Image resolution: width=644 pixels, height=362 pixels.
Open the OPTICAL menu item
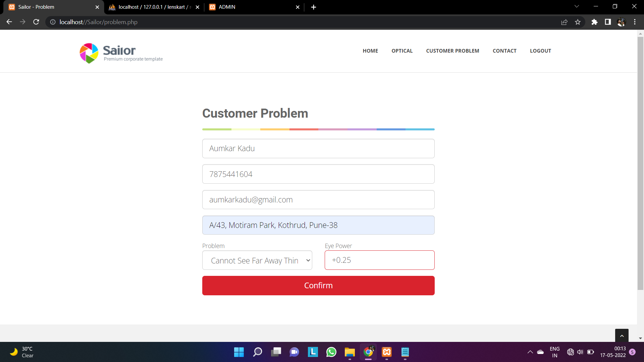[402, 51]
